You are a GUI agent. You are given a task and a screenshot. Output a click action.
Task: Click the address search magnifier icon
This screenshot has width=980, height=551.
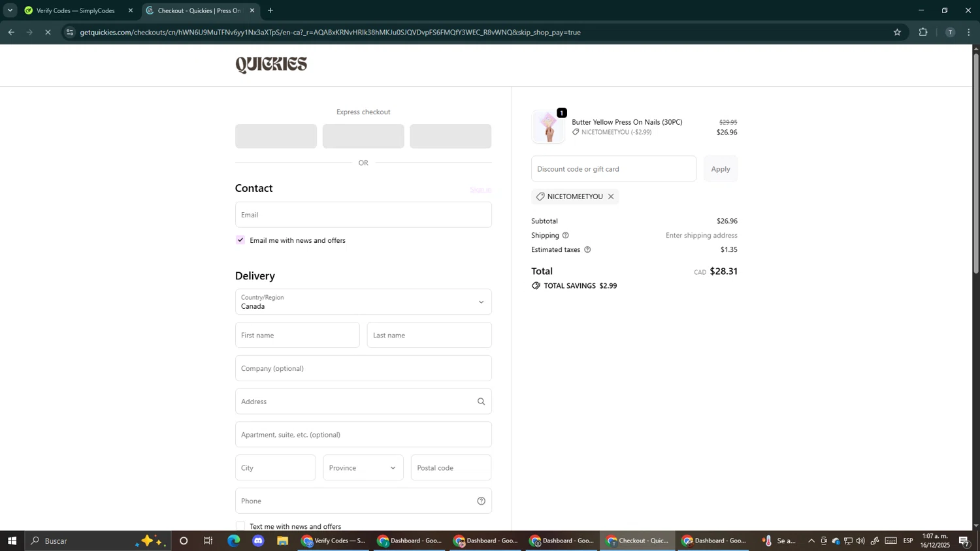tap(482, 401)
